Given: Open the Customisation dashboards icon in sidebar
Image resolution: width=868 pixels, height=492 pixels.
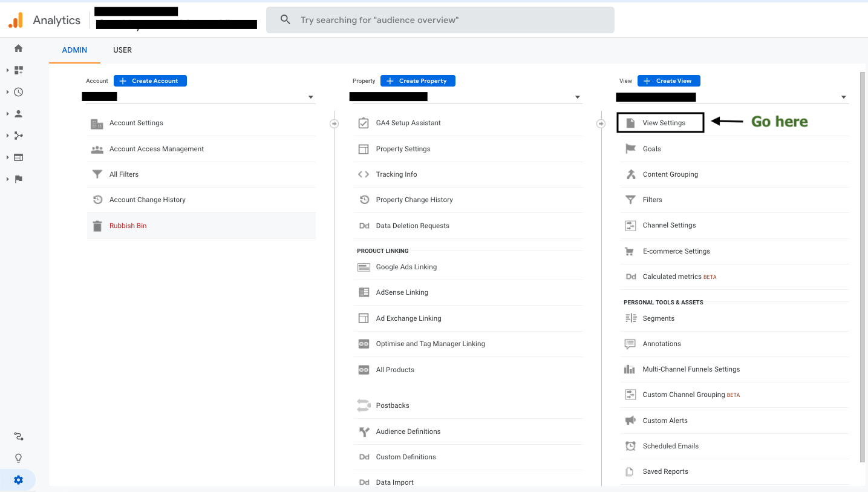Looking at the screenshot, I should [x=18, y=70].
